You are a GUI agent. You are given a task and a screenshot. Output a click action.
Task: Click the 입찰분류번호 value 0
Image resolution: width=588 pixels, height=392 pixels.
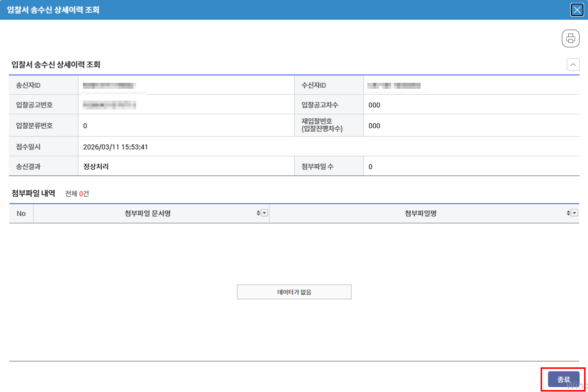click(x=85, y=126)
